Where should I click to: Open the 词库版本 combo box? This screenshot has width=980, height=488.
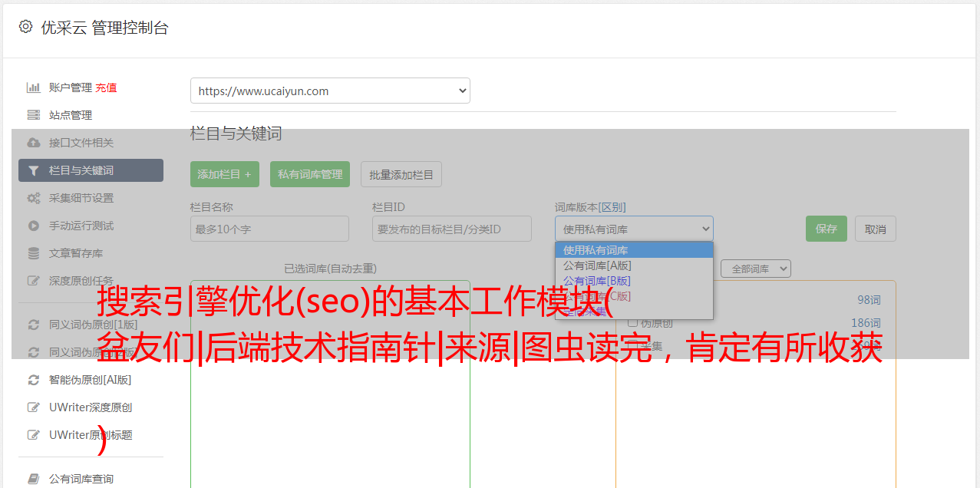(x=634, y=229)
